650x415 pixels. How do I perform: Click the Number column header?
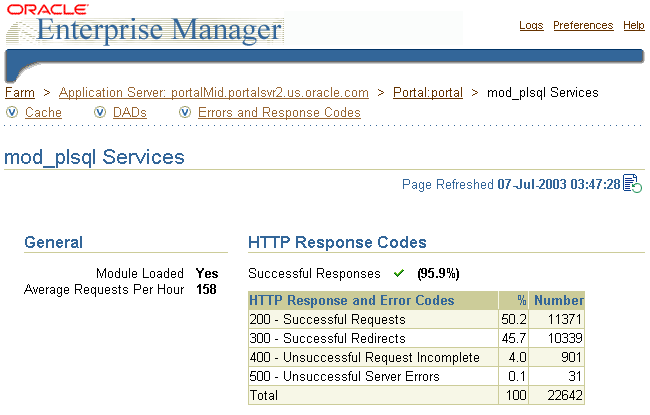click(x=556, y=300)
